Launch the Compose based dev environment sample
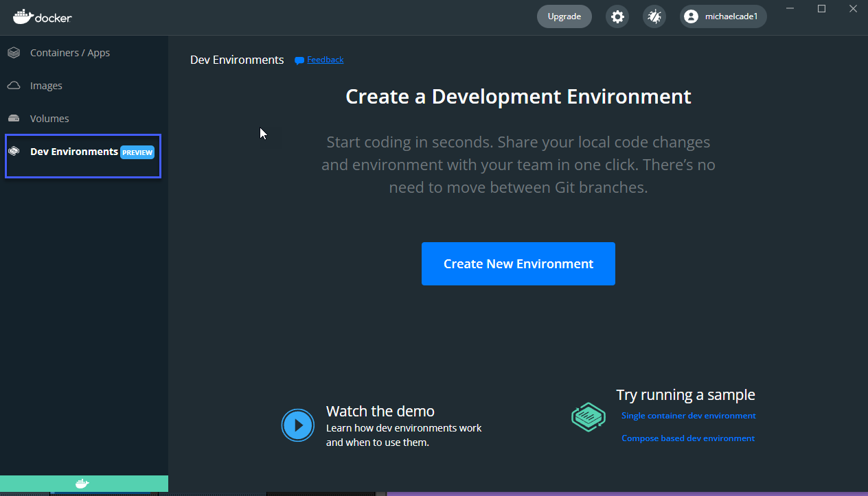The width and height of the screenshot is (868, 496). pos(687,438)
